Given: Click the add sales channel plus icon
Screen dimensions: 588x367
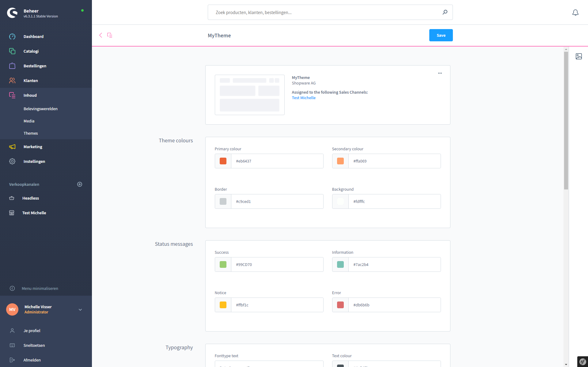Looking at the screenshot, I should pyautogui.click(x=80, y=184).
